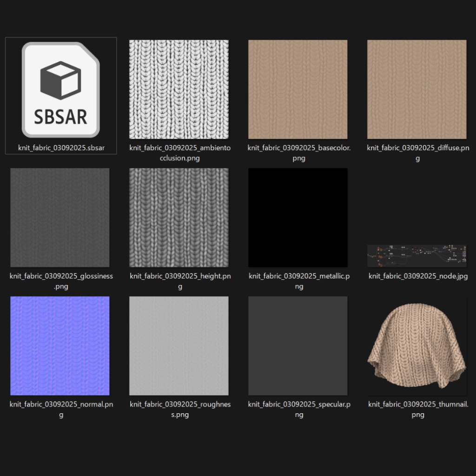Image resolution: width=476 pixels, height=476 pixels.
Task: Select the draped knit cloth render thumbnail
Action: [x=417, y=346]
